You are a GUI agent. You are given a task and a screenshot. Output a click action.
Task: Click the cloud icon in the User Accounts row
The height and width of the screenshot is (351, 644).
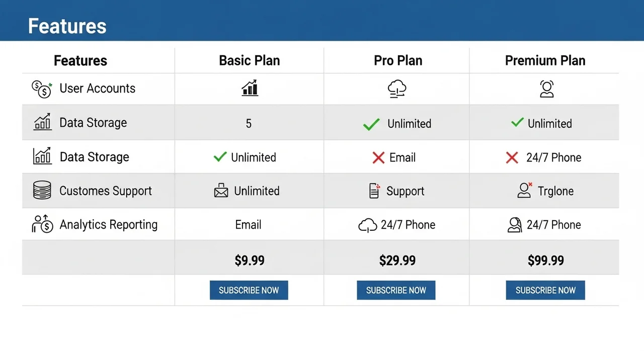[x=397, y=89]
